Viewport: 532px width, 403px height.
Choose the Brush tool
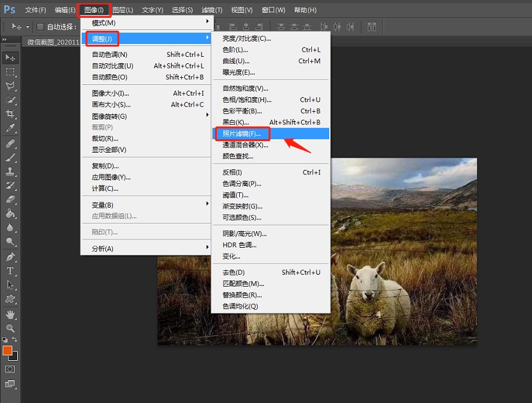pyautogui.click(x=9, y=156)
